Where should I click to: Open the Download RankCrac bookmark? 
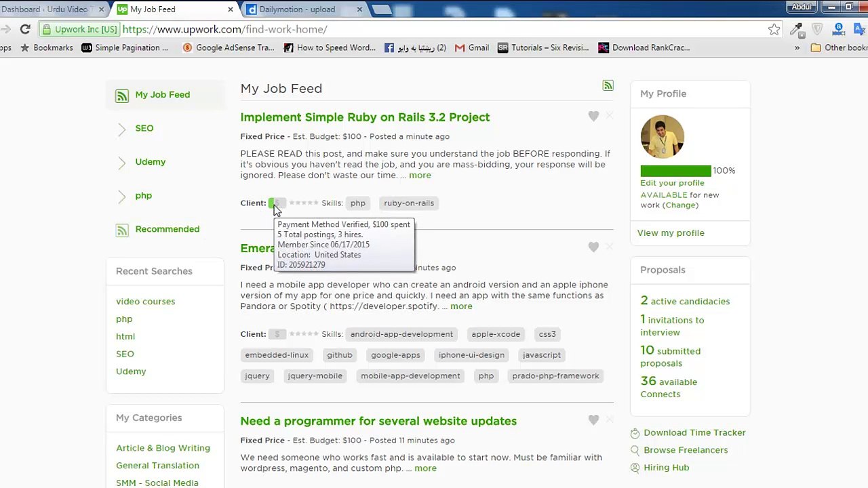click(644, 47)
